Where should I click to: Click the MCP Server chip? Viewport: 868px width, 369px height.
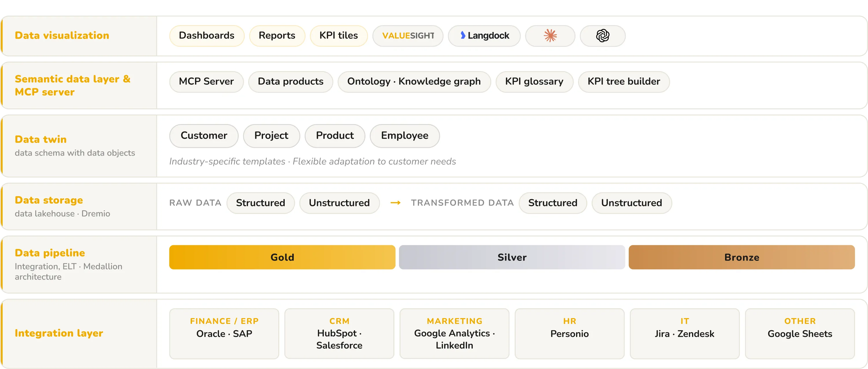(x=206, y=82)
